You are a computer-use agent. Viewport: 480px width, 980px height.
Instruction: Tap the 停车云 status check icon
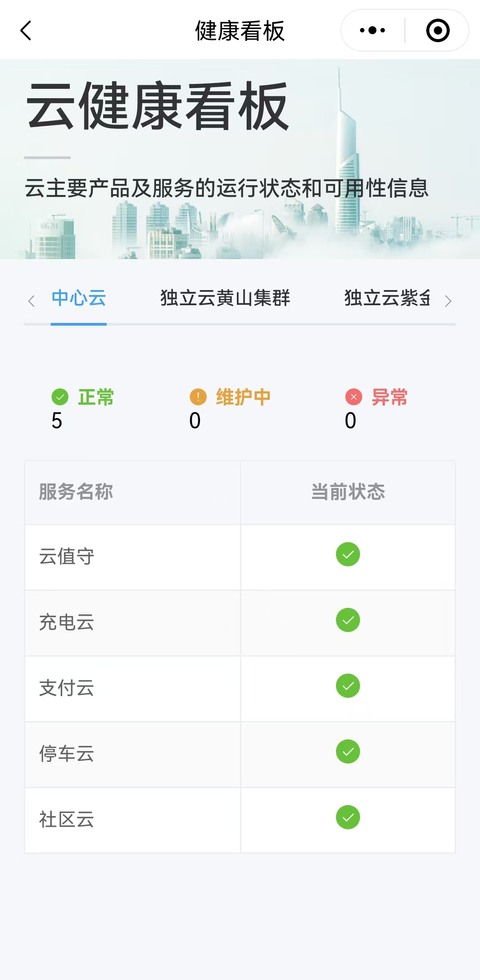pos(348,752)
